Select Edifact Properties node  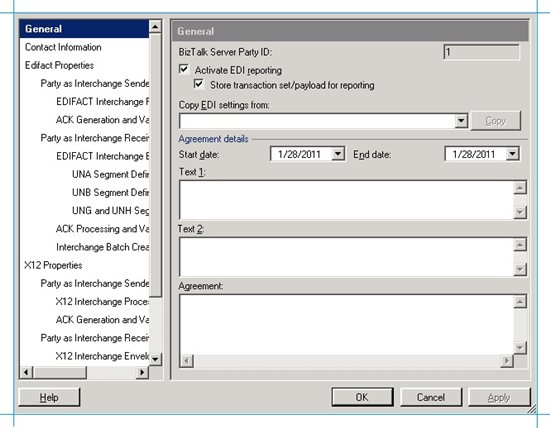[x=59, y=65]
